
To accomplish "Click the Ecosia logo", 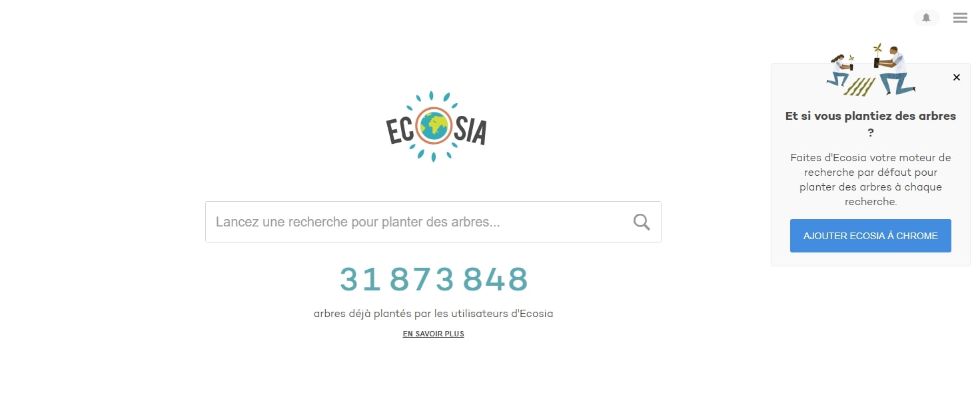I will (436, 127).
